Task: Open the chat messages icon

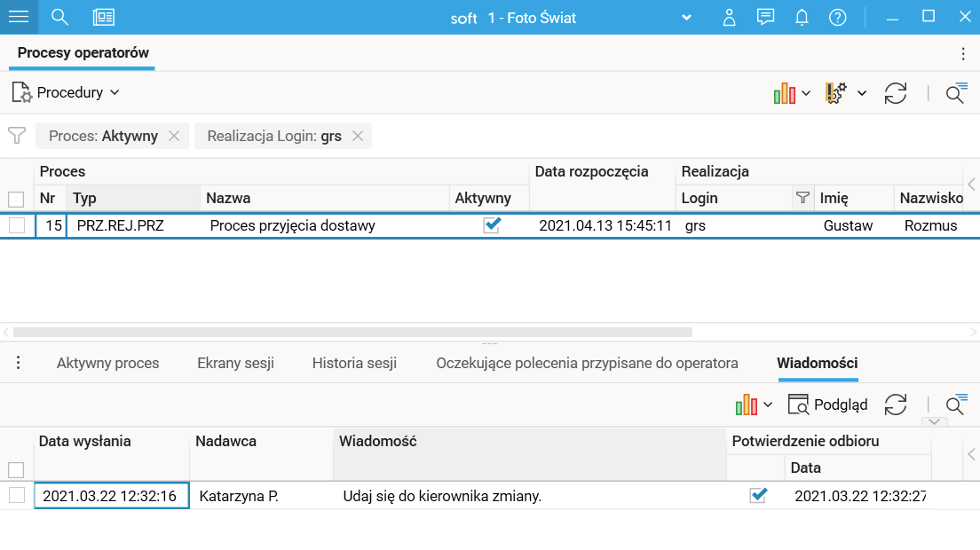Action: pyautogui.click(x=765, y=17)
